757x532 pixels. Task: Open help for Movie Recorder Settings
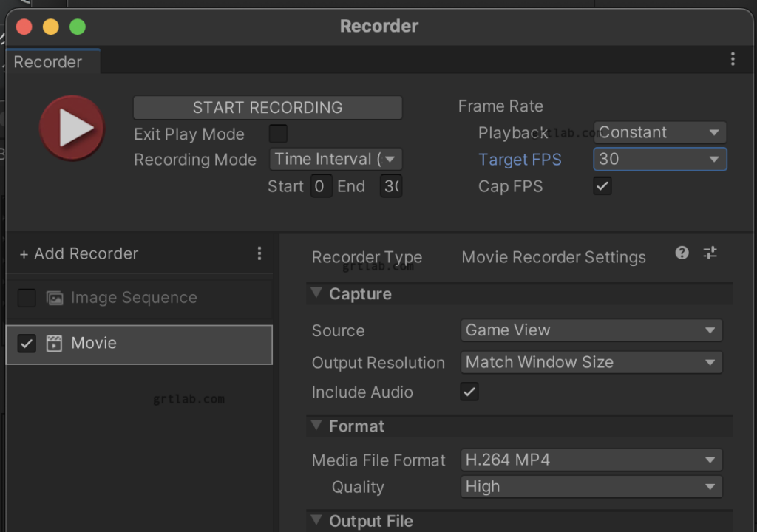[681, 253]
